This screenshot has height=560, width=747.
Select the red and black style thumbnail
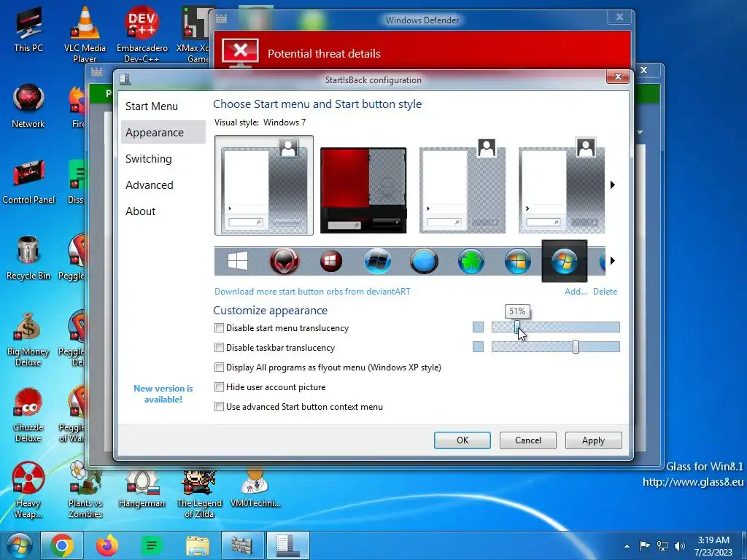tap(363, 190)
